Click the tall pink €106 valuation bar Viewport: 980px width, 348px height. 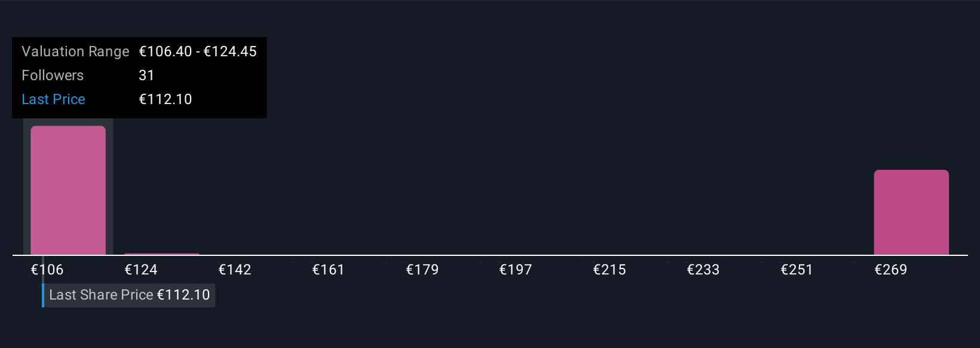[68, 190]
